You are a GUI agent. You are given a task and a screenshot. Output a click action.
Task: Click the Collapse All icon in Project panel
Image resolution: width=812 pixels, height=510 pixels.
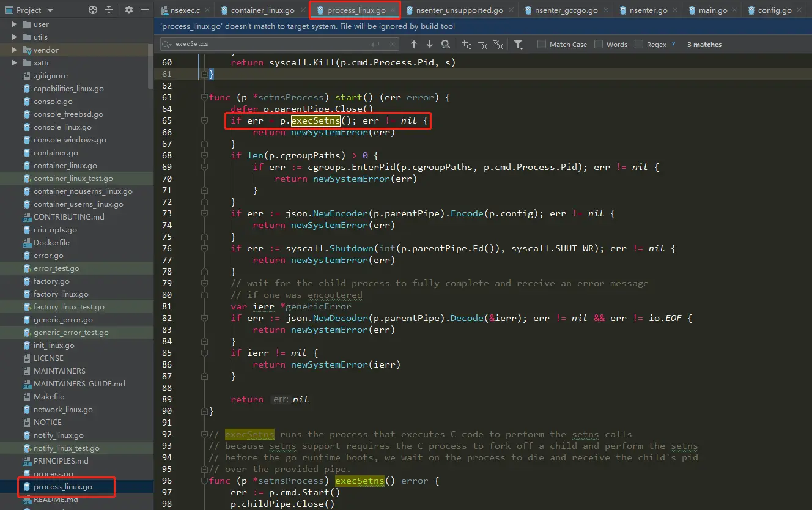pos(109,10)
